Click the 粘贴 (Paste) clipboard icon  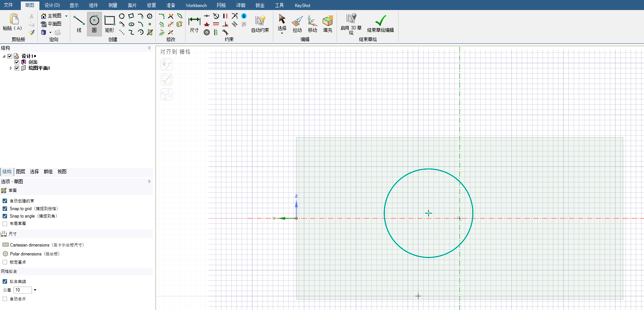click(x=14, y=22)
